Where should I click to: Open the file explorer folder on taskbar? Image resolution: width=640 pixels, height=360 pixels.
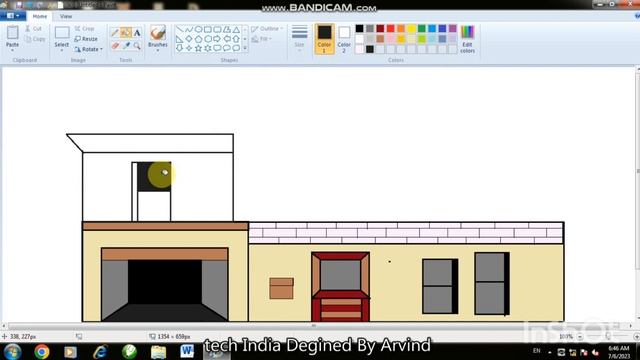tap(158, 351)
